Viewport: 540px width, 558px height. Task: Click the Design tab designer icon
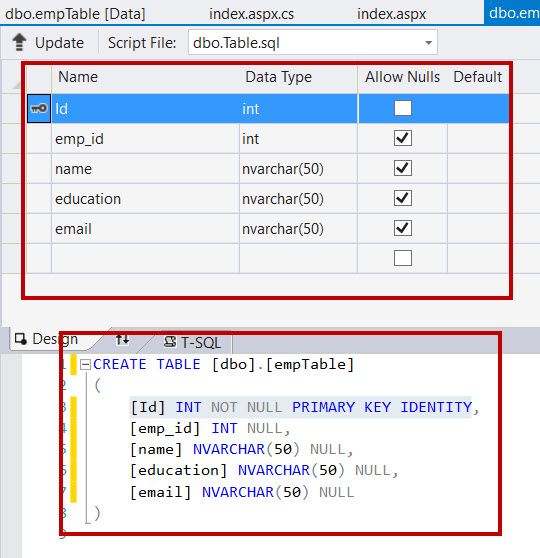21,339
